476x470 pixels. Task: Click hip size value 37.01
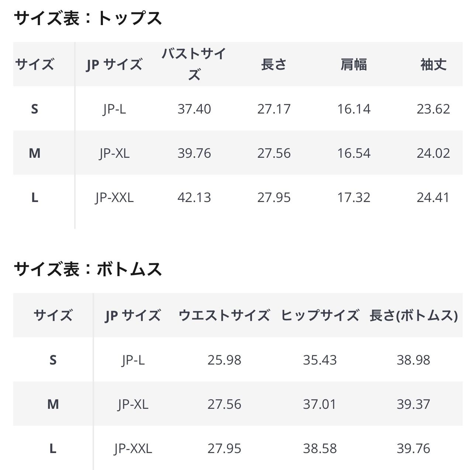click(x=320, y=404)
